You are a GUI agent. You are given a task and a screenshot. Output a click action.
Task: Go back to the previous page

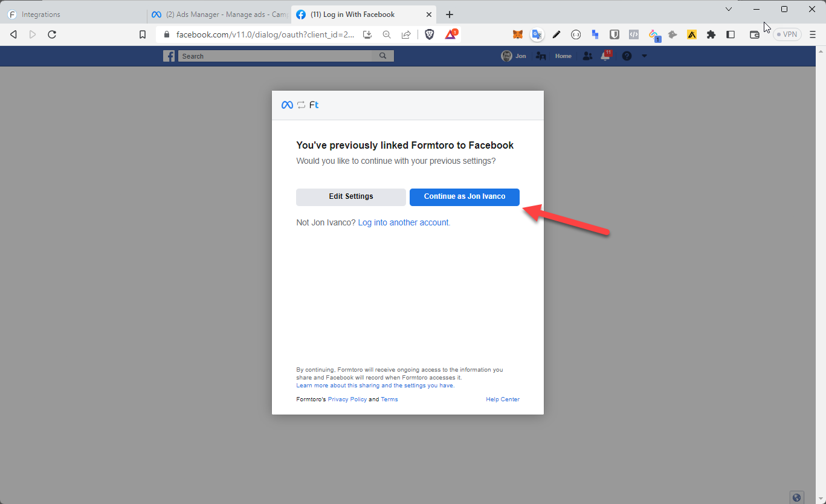[x=13, y=34]
